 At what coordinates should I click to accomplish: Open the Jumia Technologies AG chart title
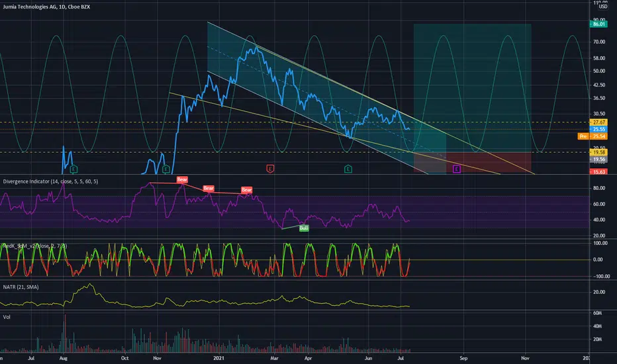pyautogui.click(x=46, y=7)
